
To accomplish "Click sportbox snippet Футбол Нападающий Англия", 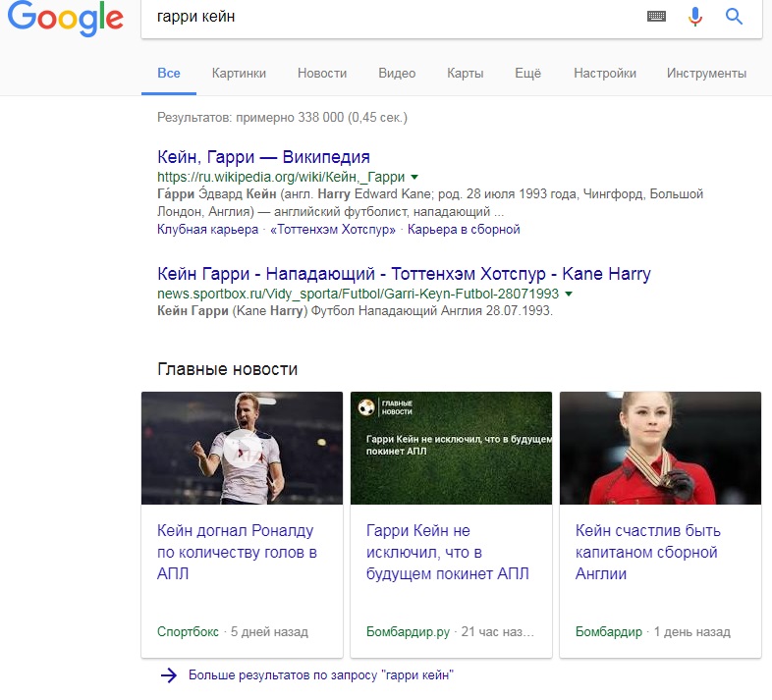I will 355,311.
